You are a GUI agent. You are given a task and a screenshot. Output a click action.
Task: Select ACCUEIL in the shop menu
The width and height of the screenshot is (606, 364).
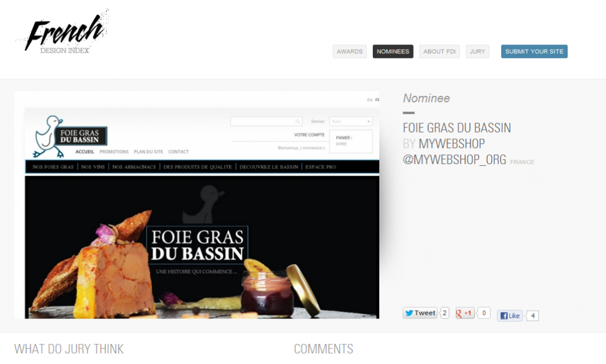pos(85,151)
